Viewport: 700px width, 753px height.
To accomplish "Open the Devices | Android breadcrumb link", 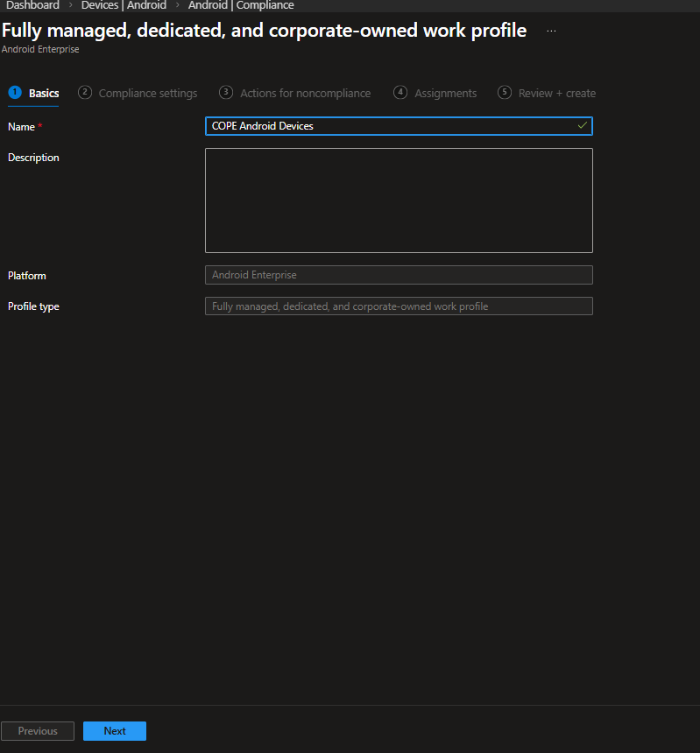I will coord(124,5).
